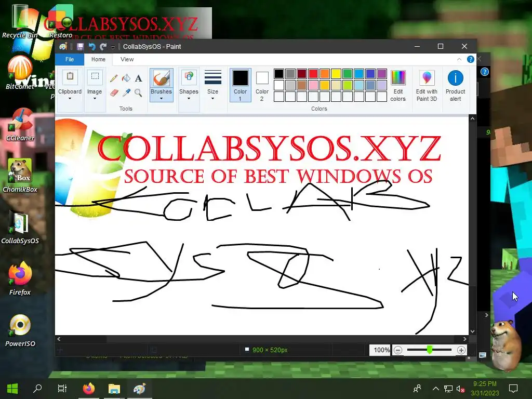Select the Pencil tool

[114, 78]
